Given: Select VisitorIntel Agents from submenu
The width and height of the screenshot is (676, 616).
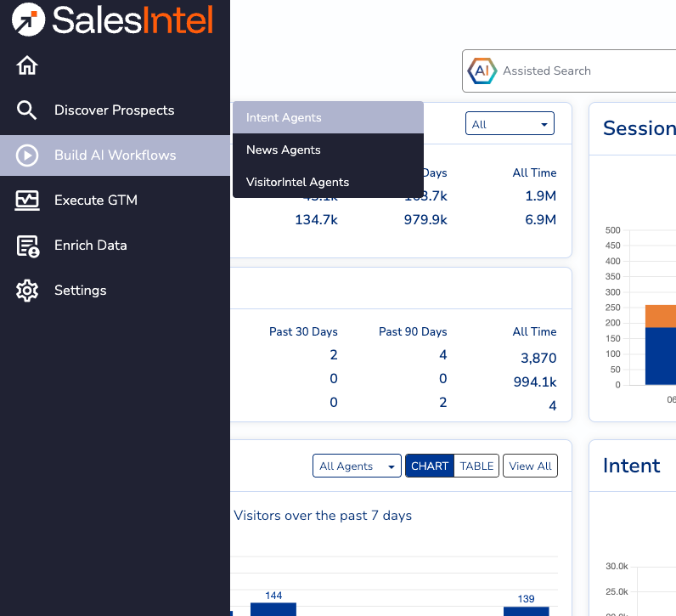Looking at the screenshot, I should [x=328, y=182].
